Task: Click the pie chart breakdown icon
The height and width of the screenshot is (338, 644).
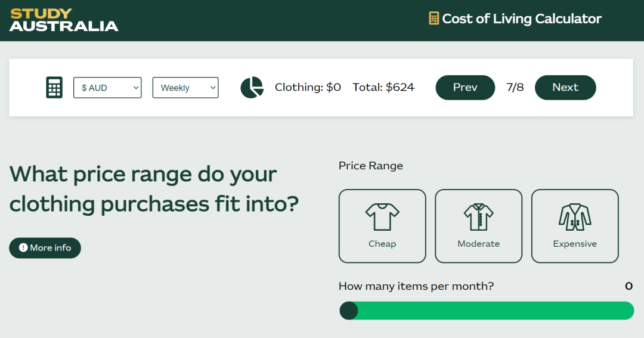Action: tap(252, 88)
